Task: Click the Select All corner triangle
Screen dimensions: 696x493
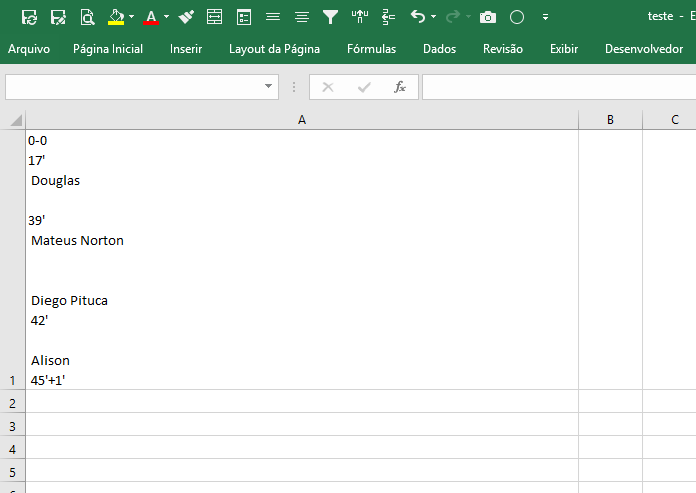Action: pos(16,120)
